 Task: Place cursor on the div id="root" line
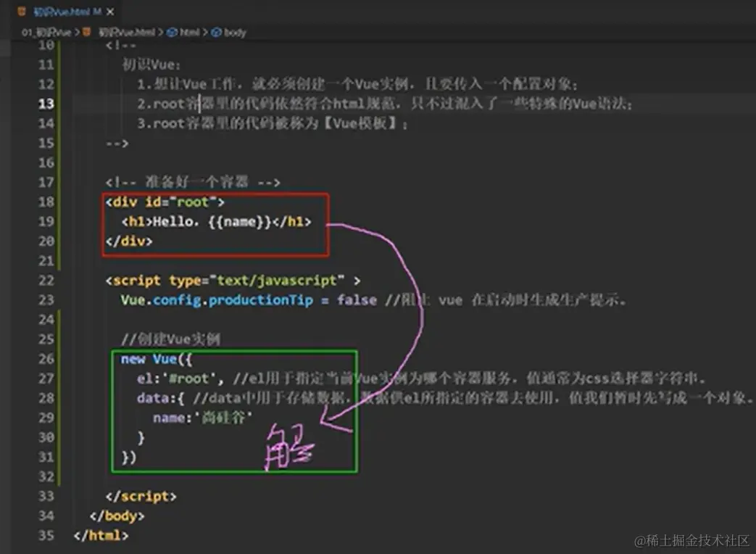pyautogui.click(x=165, y=202)
